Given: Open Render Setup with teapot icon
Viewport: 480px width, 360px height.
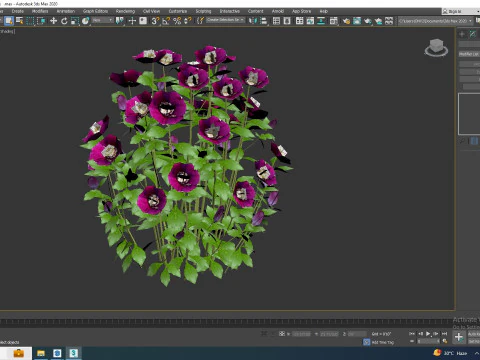Looking at the screenshot, I should (346, 21).
